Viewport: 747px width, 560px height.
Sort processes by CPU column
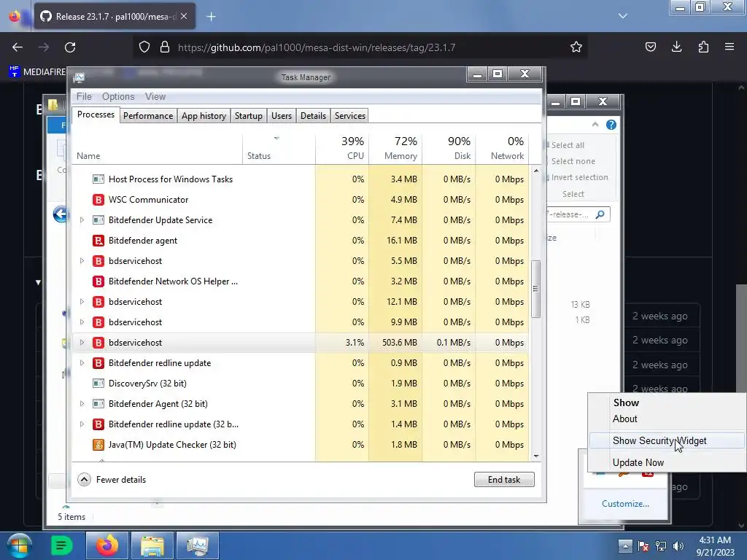pyautogui.click(x=342, y=149)
